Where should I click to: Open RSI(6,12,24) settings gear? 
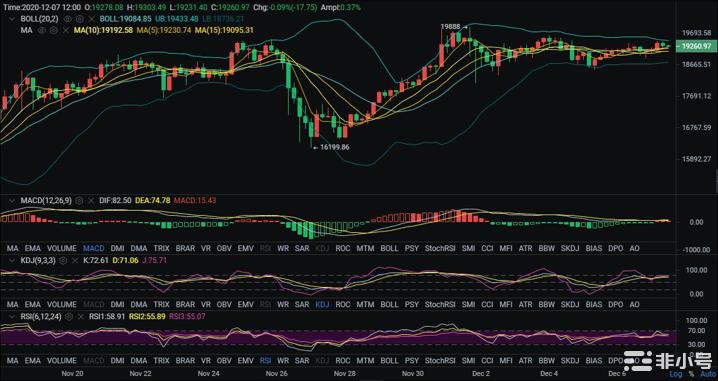coord(69,316)
